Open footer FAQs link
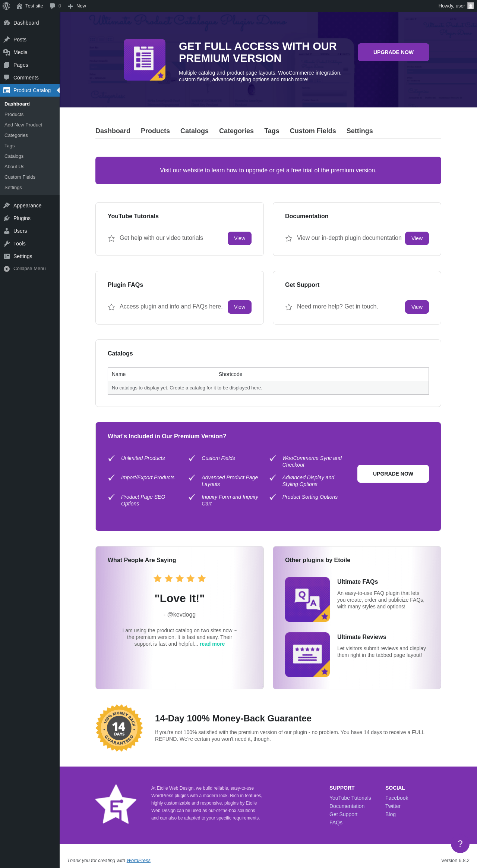Image resolution: width=477 pixels, height=868 pixels. [336, 822]
